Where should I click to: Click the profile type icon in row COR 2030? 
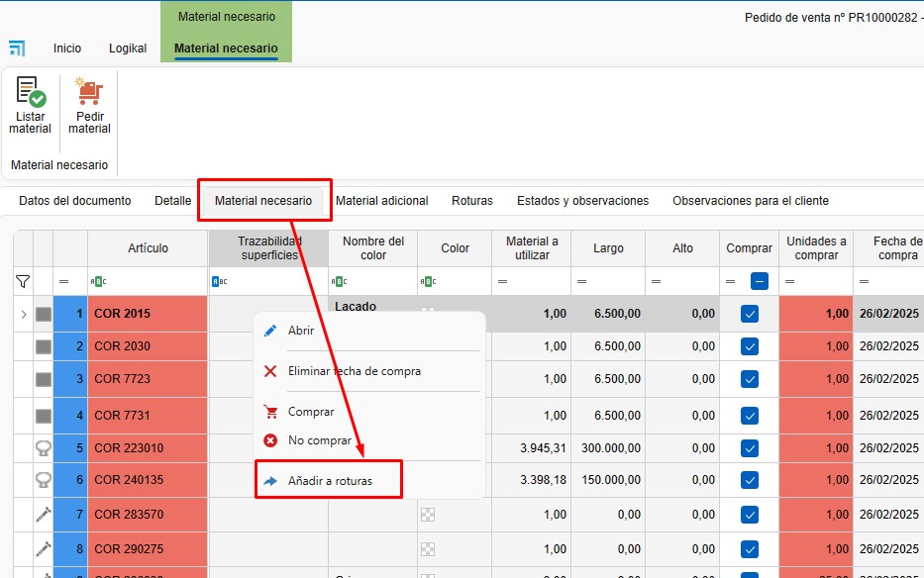pos(44,346)
